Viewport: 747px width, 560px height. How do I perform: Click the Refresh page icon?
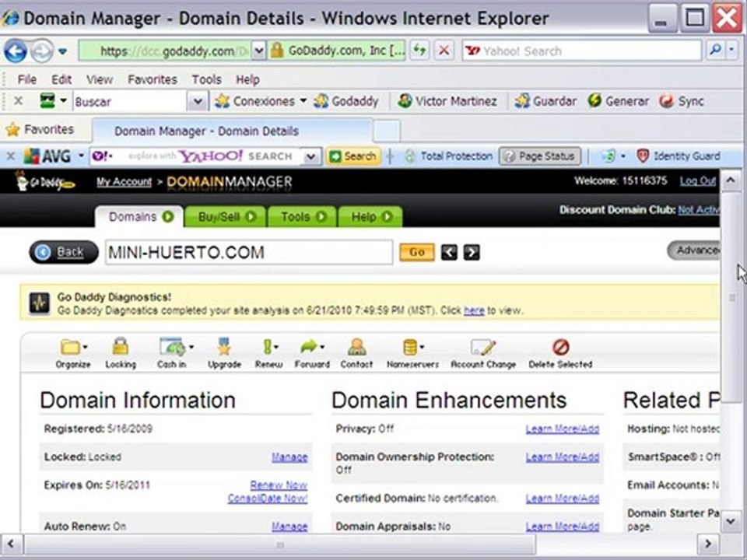[x=419, y=51]
